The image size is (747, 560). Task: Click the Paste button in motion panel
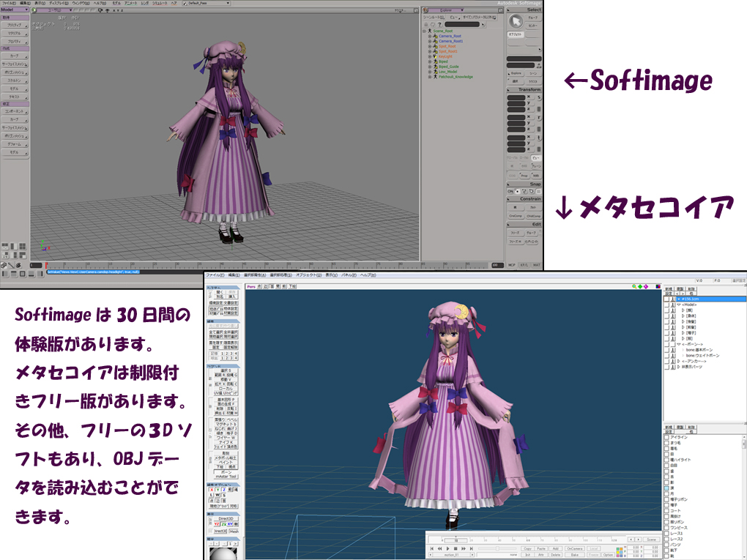pos(541,548)
